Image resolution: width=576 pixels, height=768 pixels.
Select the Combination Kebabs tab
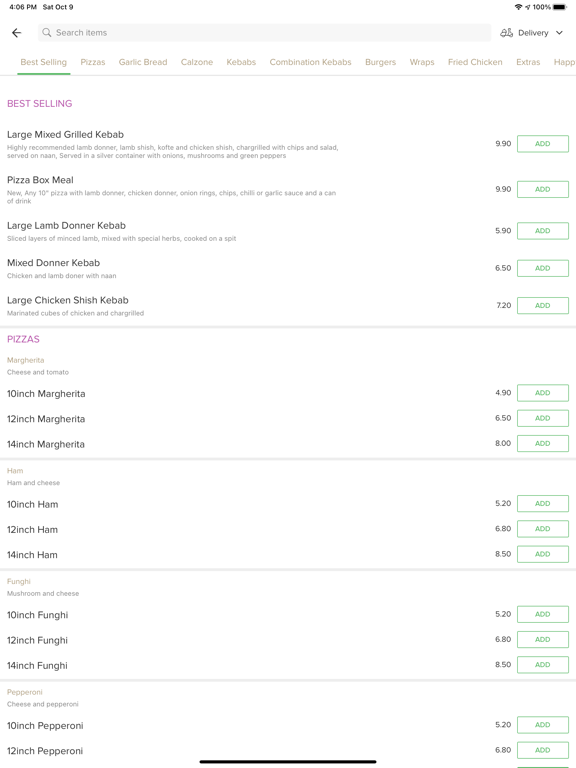(311, 62)
